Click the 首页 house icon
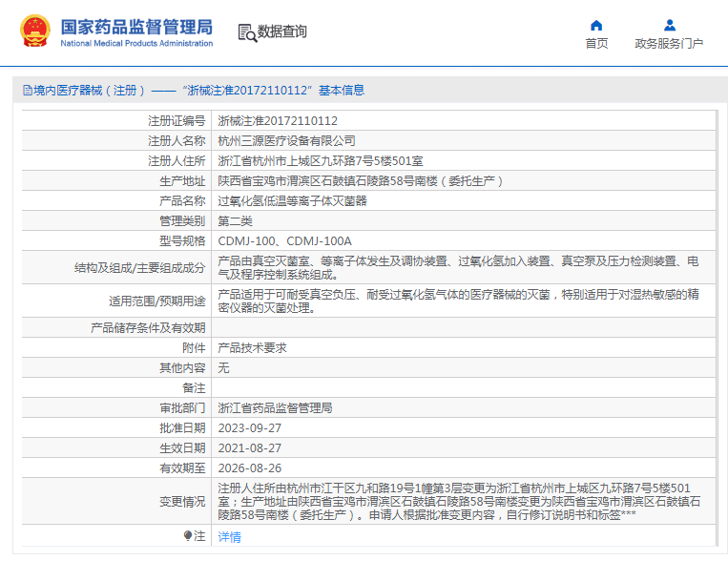Image resolution: width=728 pixels, height=561 pixels. tap(596, 25)
